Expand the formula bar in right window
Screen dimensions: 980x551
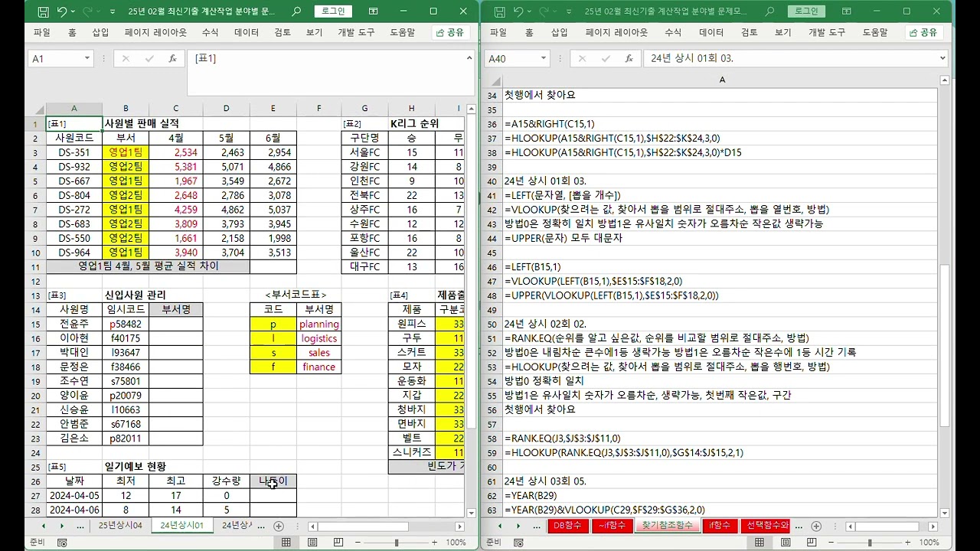click(x=942, y=57)
